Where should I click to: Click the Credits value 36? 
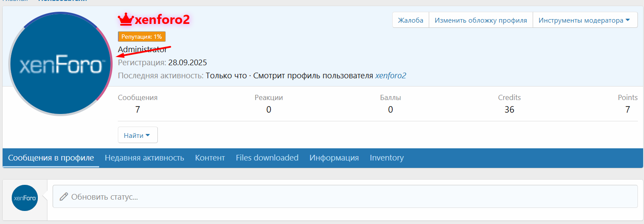(509, 110)
